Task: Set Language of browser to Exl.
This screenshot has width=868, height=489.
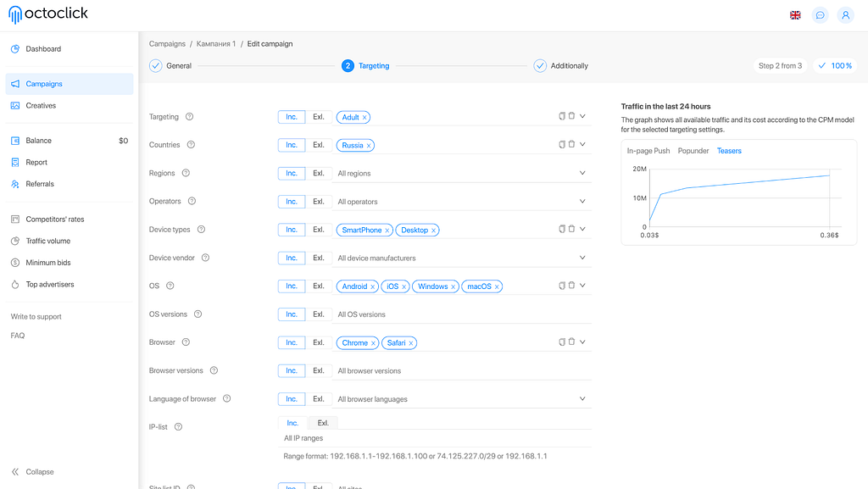Action: click(319, 399)
